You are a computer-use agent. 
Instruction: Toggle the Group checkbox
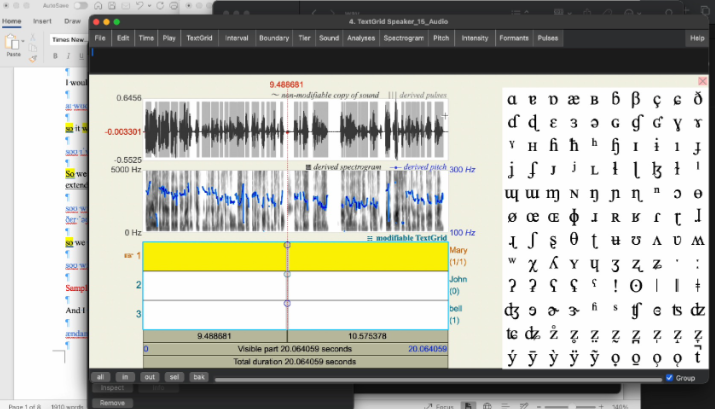tap(670, 377)
